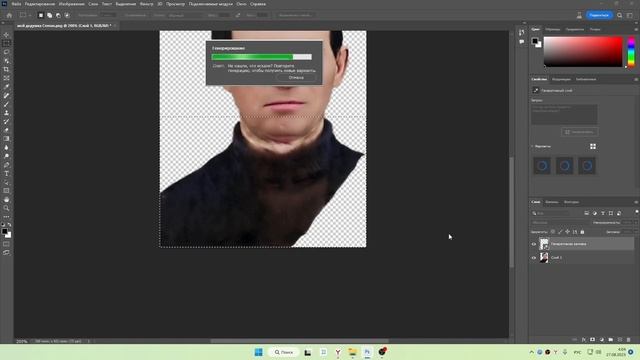This screenshot has height=360, width=640.
Task: Create a new layer group
Action: point(611,340)
